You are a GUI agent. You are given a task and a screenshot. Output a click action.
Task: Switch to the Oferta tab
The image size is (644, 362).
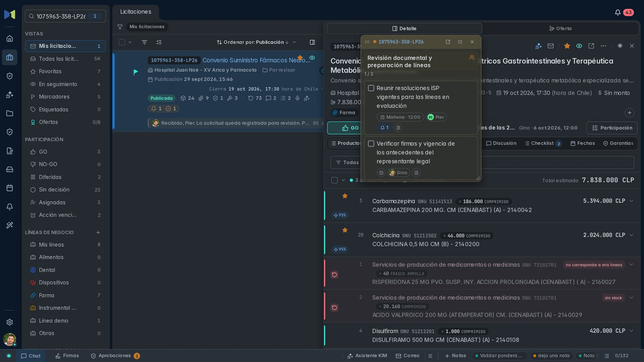coord(560,29)
